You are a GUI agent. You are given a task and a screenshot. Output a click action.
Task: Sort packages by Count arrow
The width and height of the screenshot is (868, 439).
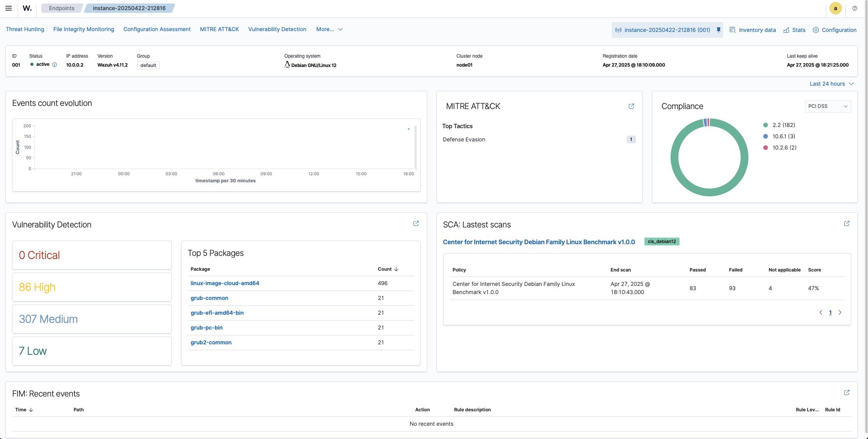(x=396, y=269)
